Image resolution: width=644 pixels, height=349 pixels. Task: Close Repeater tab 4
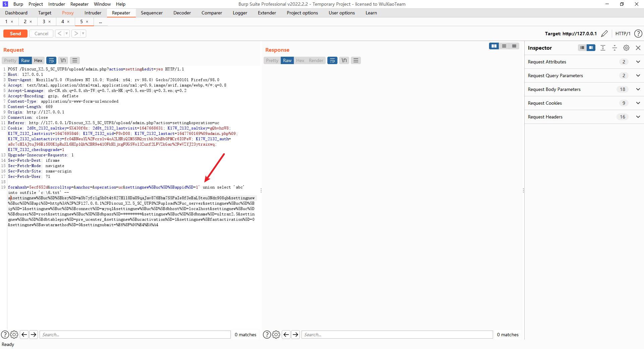pyautogui.click(x=68, y=21)
